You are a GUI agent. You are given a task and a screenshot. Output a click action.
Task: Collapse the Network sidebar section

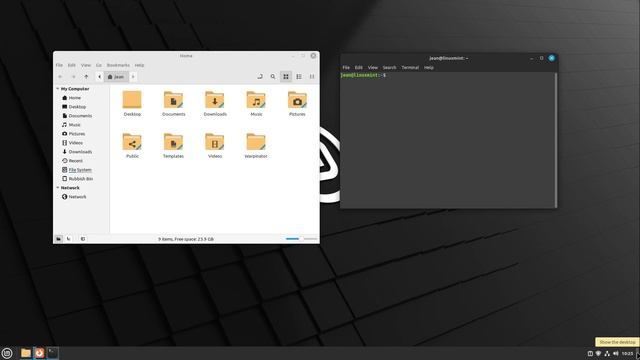58,188
